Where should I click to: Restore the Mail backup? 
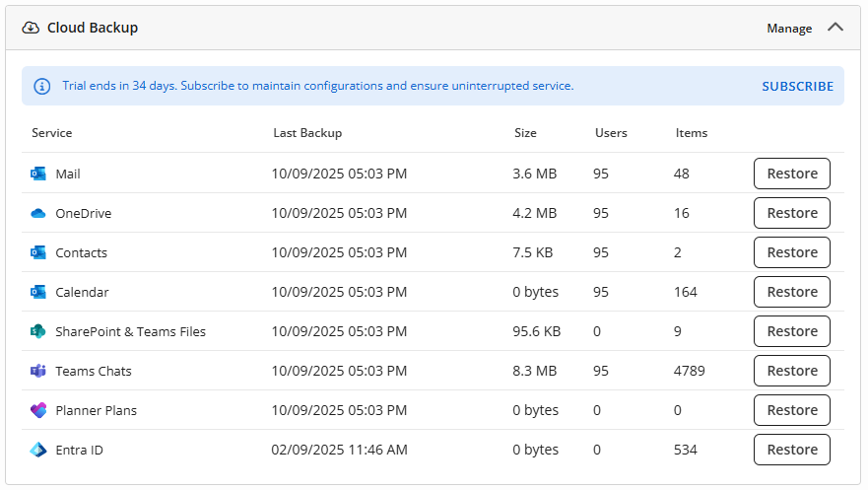click(x=792, y=174)
